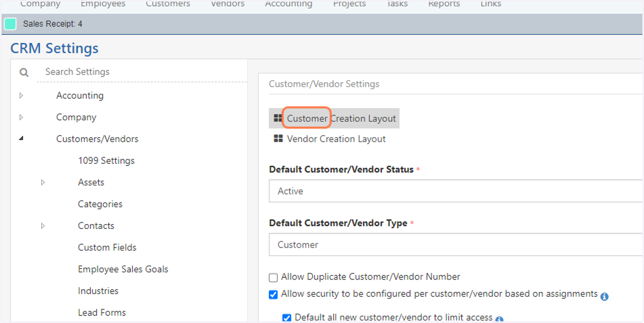Screen dimensions: 644x323
Task: Open the Projects menu
Action: click(349, 4)
